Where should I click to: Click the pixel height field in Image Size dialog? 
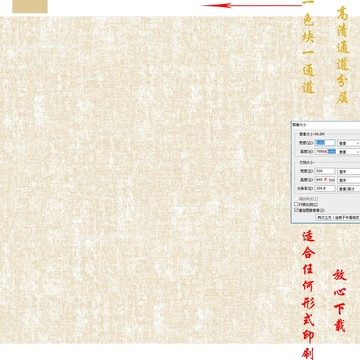325,151
